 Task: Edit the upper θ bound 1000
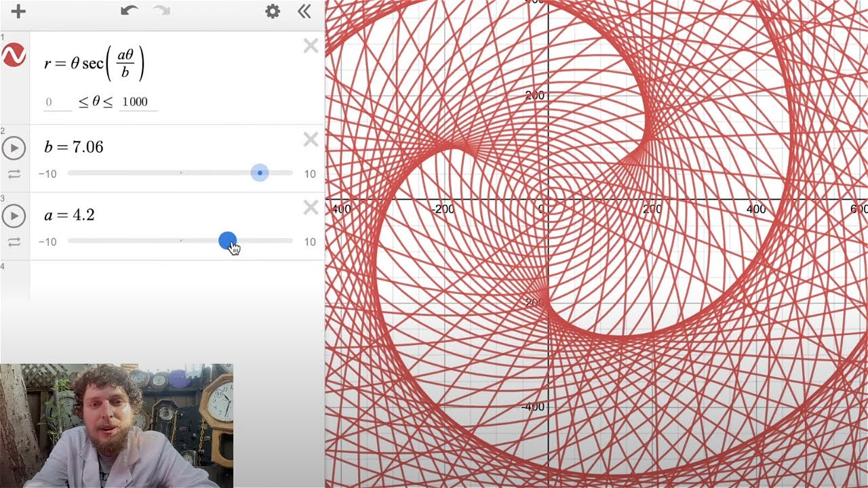[138, 102]
